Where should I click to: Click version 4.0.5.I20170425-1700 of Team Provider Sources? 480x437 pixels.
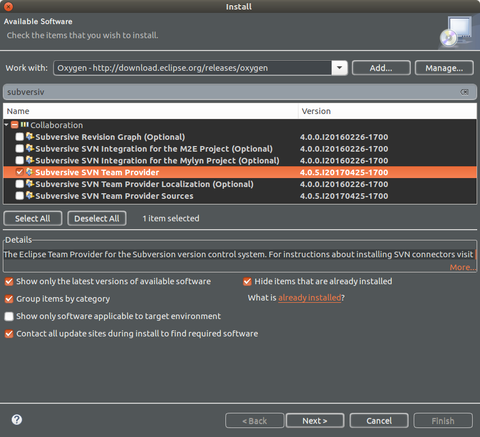pyautogui.click(x=344, y=196)
